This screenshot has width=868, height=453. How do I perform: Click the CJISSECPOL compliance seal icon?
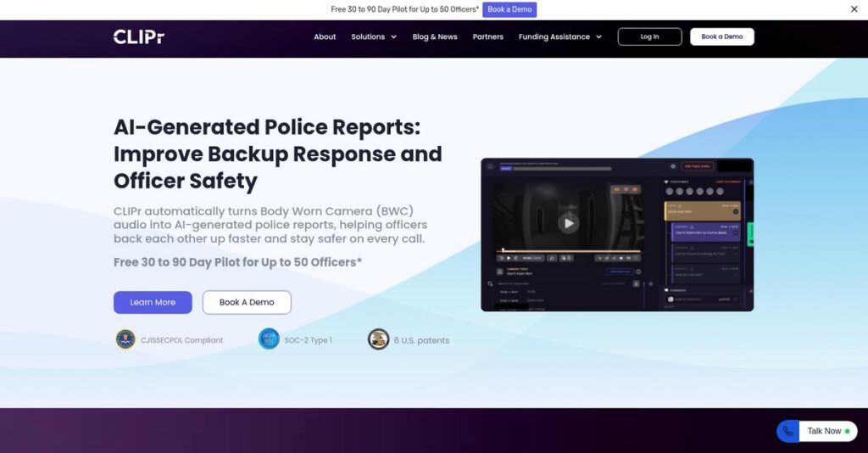pos(125,339)
